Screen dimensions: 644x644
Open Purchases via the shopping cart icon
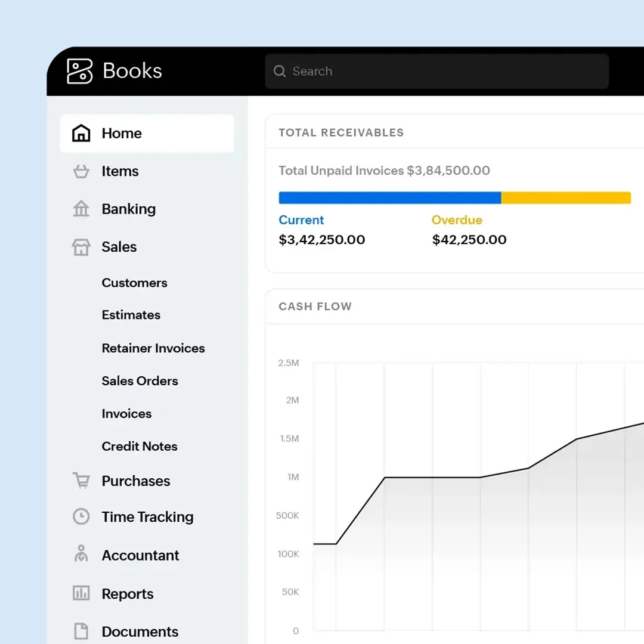[x=81, y=481]
